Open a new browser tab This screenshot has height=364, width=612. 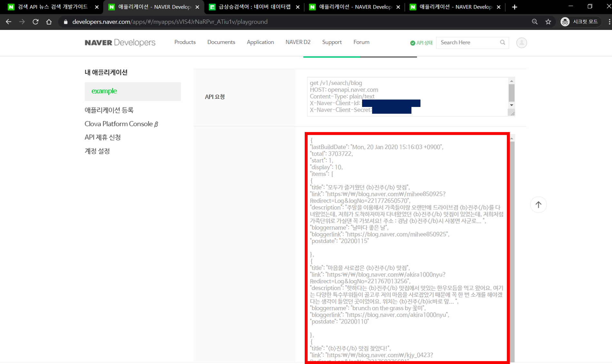tap(515, 7)
